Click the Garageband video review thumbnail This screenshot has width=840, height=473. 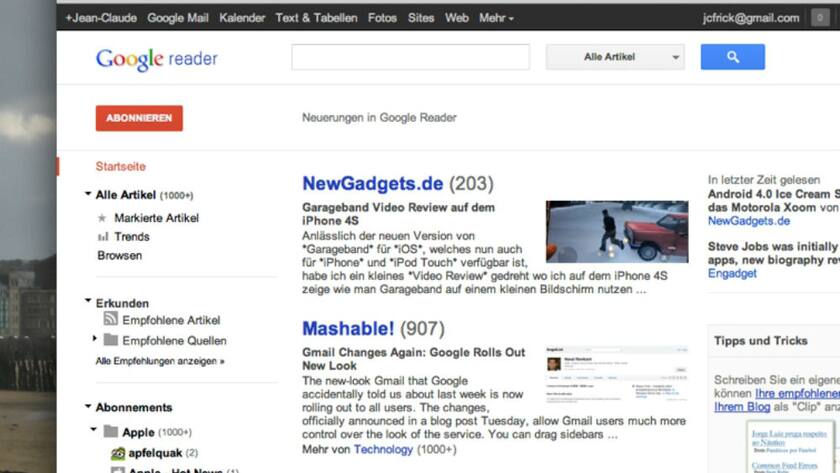[x=617, y=231]
